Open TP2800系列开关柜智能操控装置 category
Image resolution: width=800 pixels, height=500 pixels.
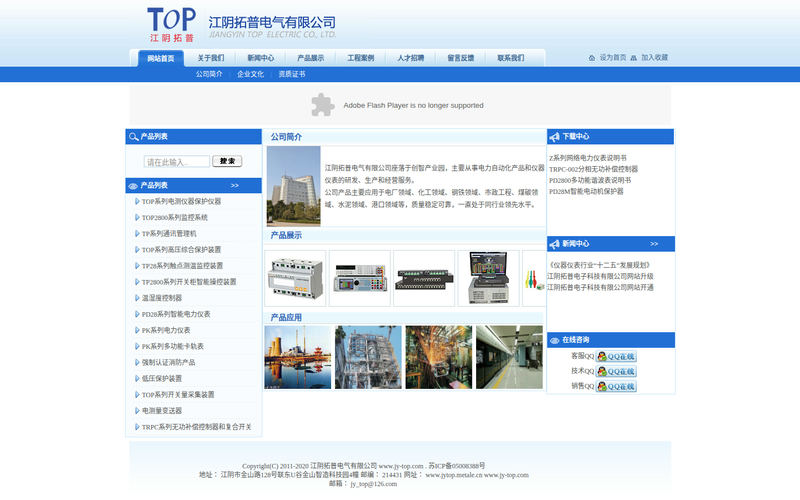tap(189, 282)
